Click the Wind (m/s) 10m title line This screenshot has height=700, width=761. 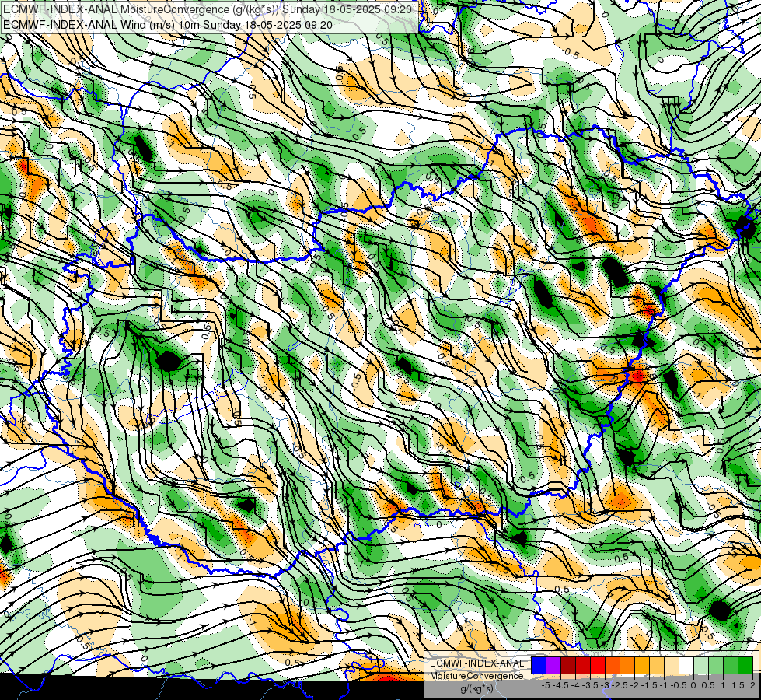click(168, 24)
